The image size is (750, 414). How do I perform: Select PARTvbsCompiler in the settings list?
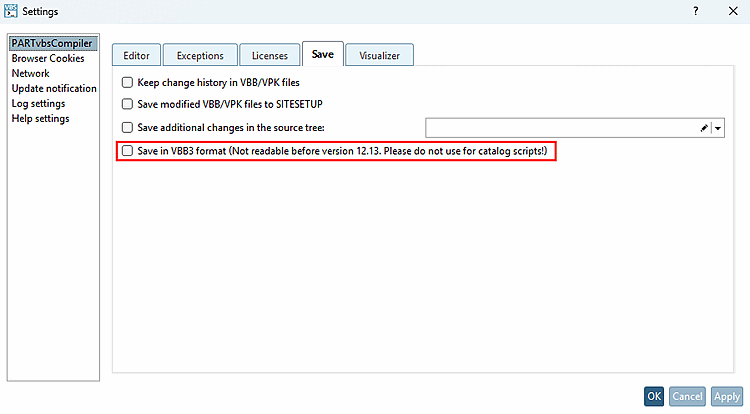[53, 44]
